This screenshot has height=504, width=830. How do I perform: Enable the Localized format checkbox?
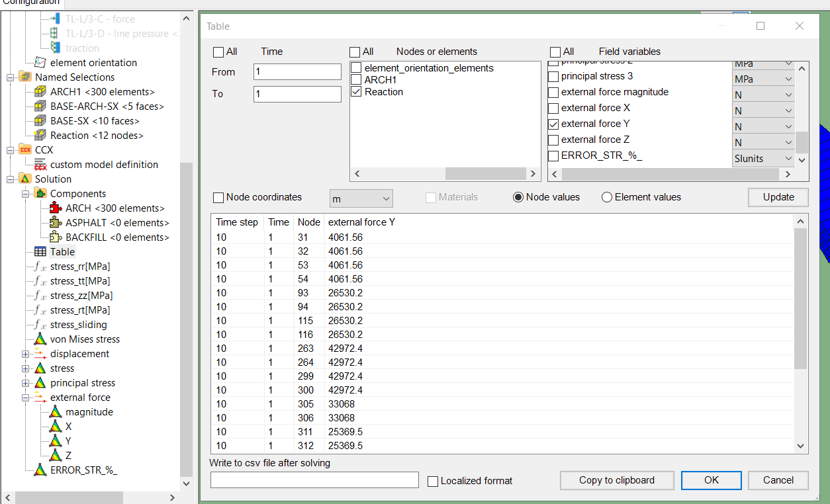[433, 482]
